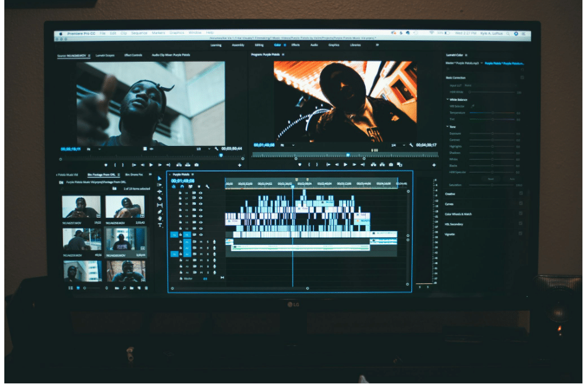Open Source playback resolution 1/2 dropdown

click(204, 149)
